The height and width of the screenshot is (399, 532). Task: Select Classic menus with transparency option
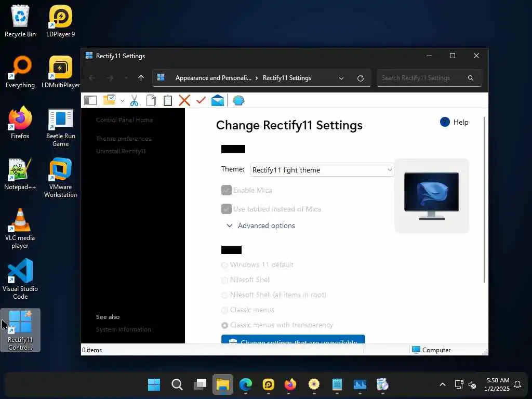224,325
